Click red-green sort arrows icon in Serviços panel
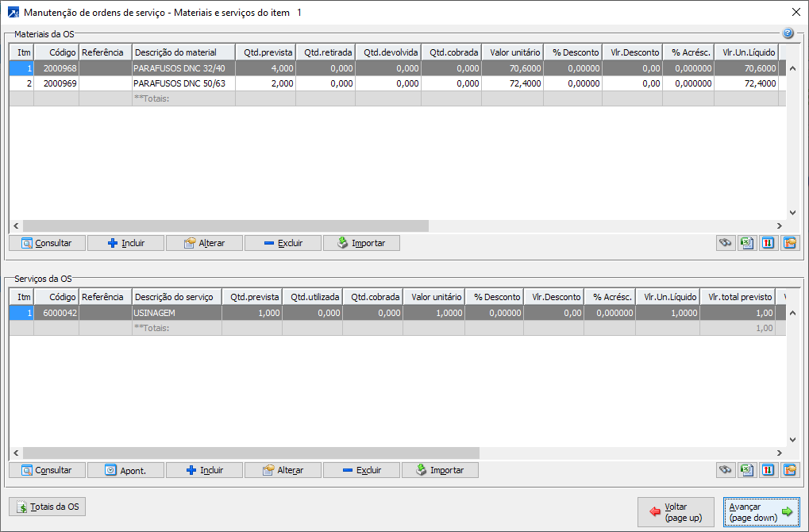 click(769, 470)
